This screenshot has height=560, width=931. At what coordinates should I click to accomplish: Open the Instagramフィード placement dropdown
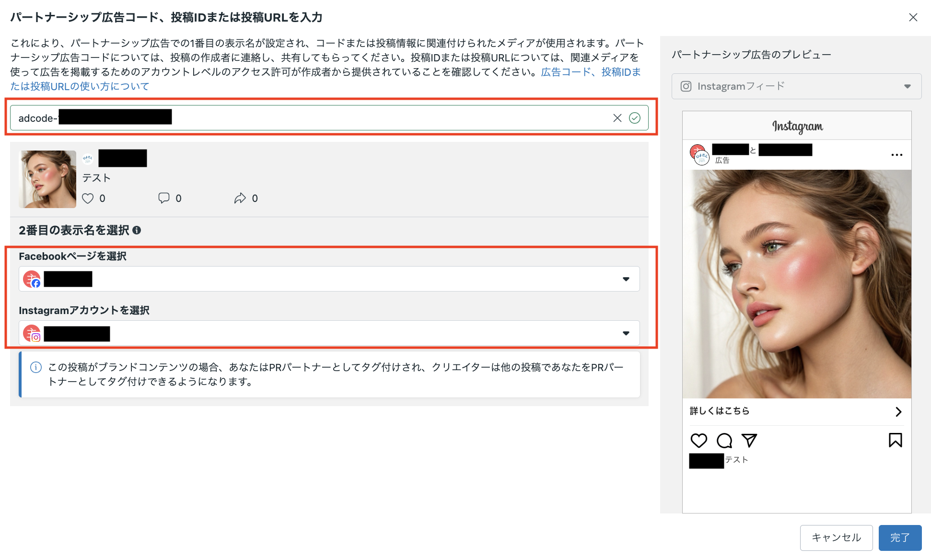(x=796, y=86)
